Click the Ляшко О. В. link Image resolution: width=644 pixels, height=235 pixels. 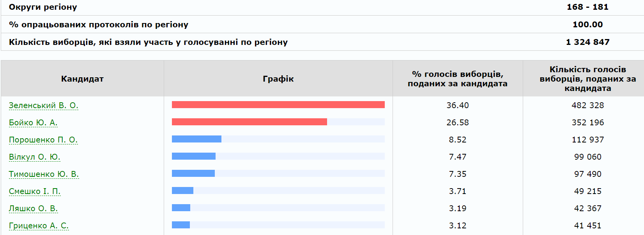[33, 208]
